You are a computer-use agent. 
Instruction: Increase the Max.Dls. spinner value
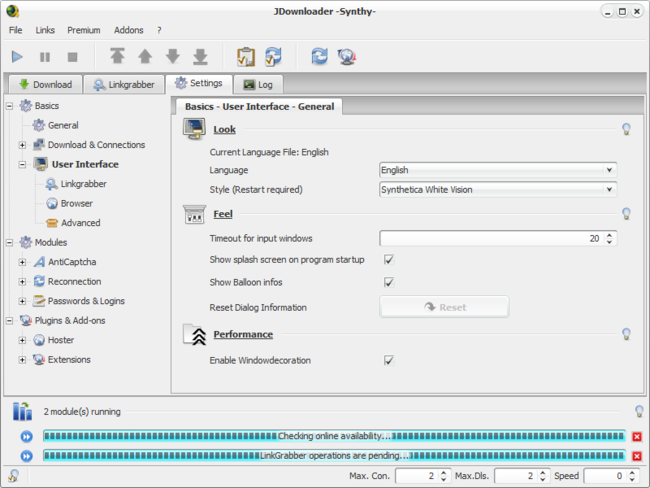[543, 473]
